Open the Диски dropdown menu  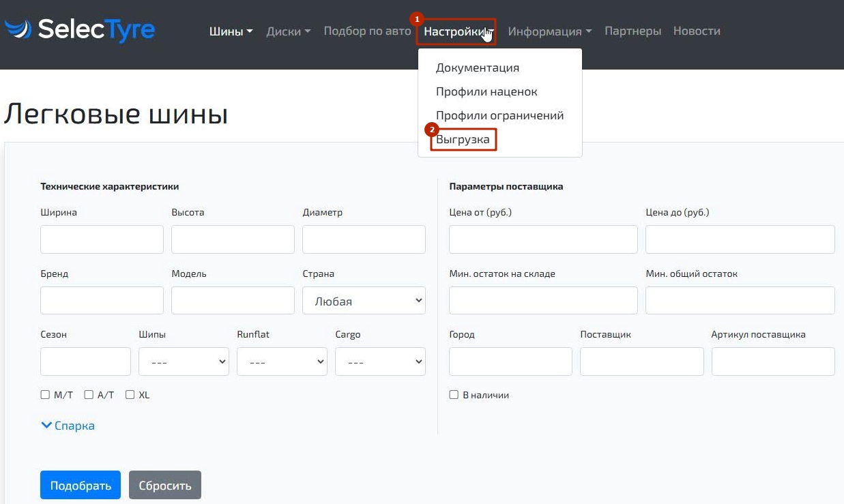click(288, 31)
